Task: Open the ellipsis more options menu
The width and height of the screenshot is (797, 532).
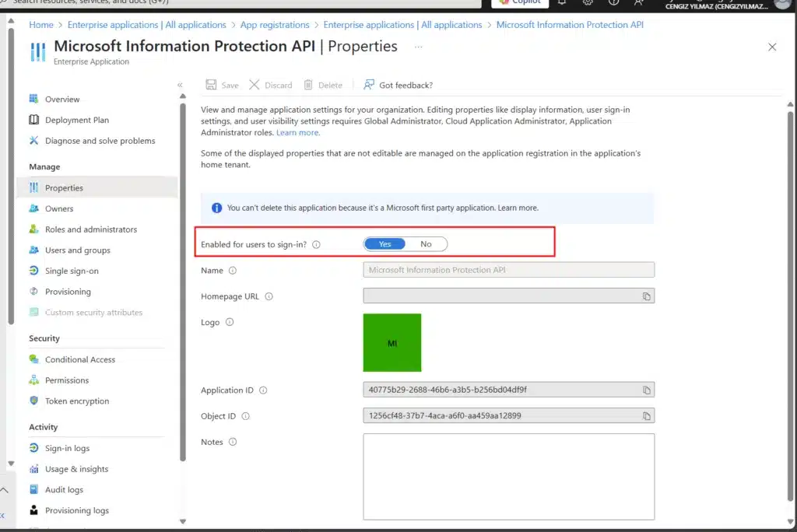Action: tap(419, 47)
